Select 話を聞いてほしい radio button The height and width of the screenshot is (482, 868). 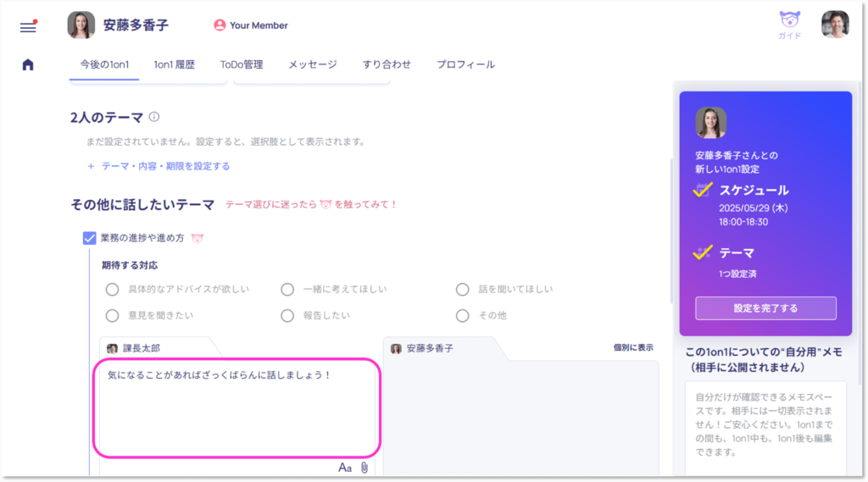click(x=462, y=290)
